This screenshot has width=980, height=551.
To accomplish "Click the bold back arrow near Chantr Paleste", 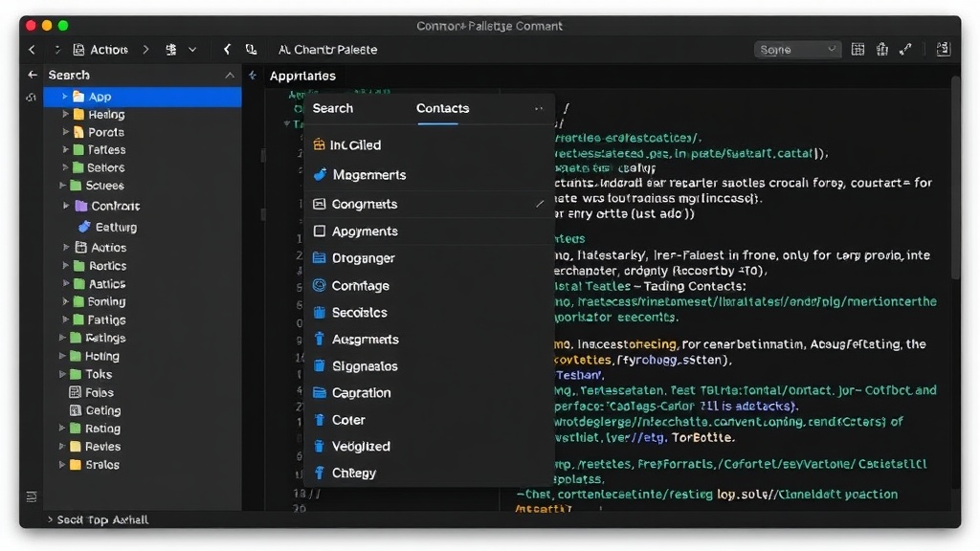I will pos(227,49).
